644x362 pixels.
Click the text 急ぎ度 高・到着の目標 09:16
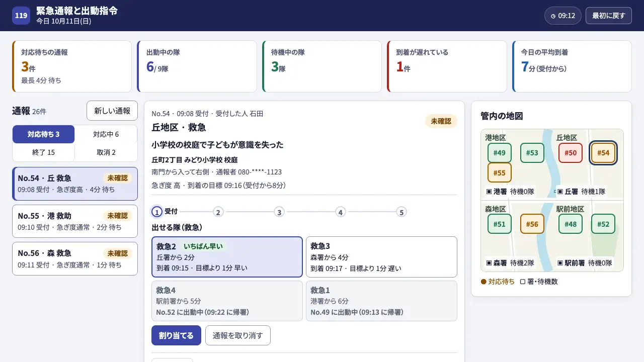pyautogui.click(x=219, y=185)
